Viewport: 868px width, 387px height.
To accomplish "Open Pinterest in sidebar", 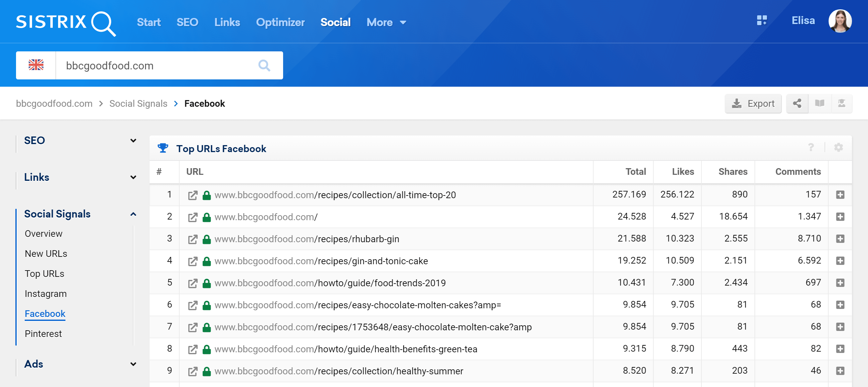I will (43, 334).
